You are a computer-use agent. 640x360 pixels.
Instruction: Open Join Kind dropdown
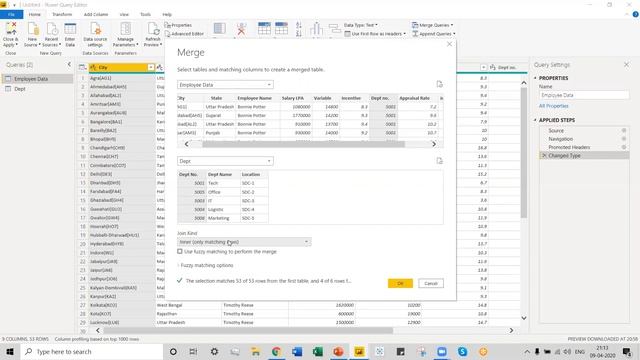pos(244,242)
